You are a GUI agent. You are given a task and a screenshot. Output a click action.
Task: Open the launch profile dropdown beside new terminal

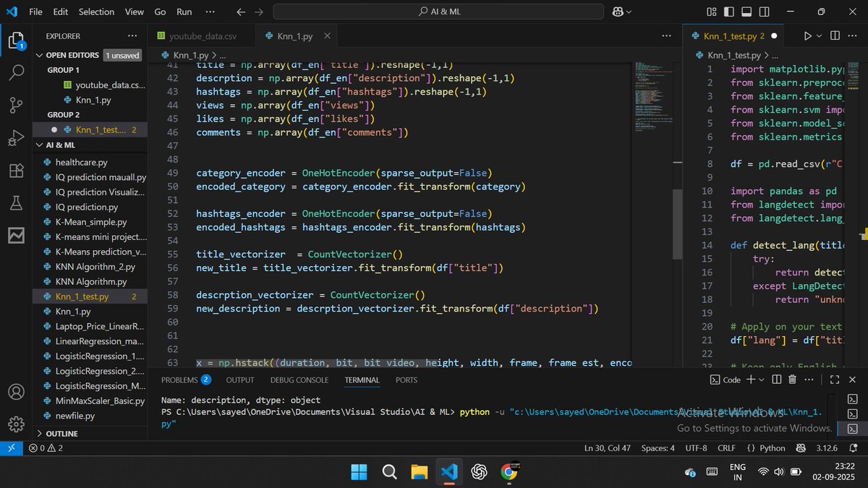click(x=761, y=380)
